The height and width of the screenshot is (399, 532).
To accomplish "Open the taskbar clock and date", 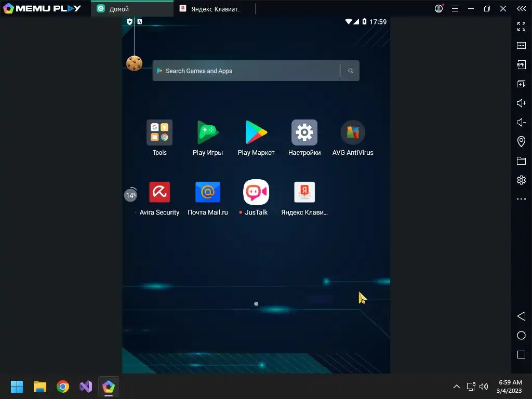I will pyautogui.click(x=509, y=387).
